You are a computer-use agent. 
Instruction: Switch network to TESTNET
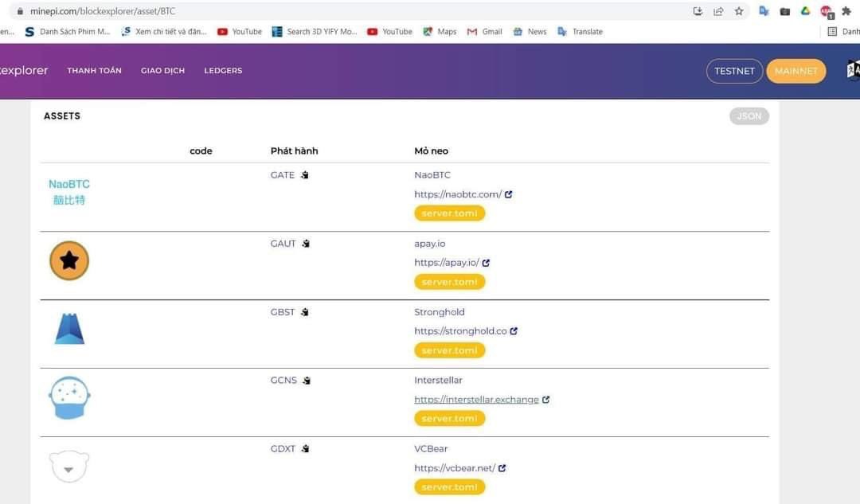734,72
